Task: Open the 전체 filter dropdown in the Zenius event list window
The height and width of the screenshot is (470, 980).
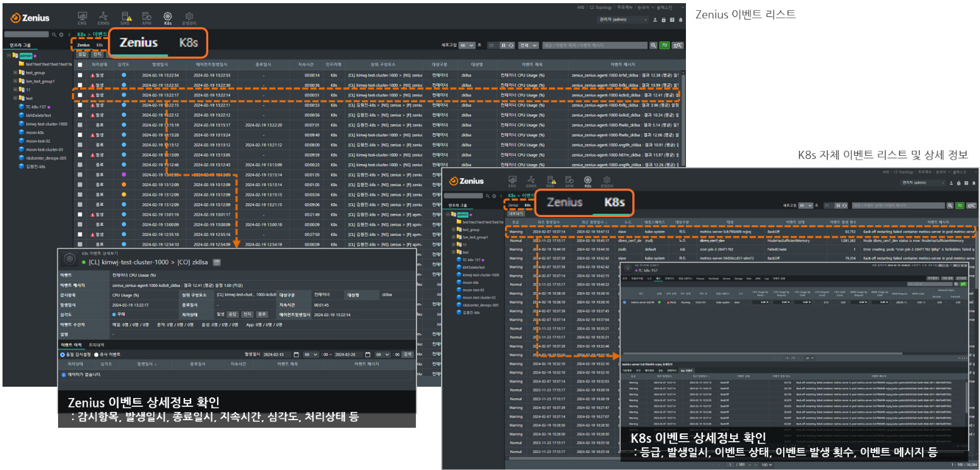Action: [528, 45]
